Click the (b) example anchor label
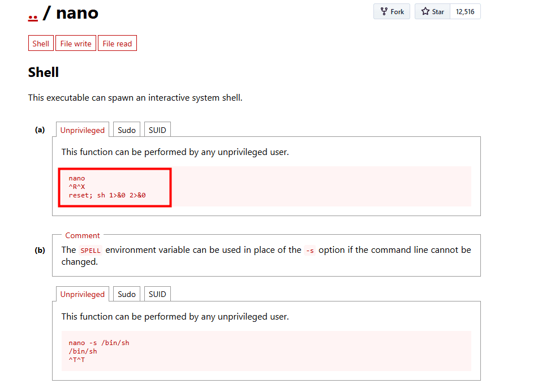This screenshot has width=555, height=392. pos(40,250)
